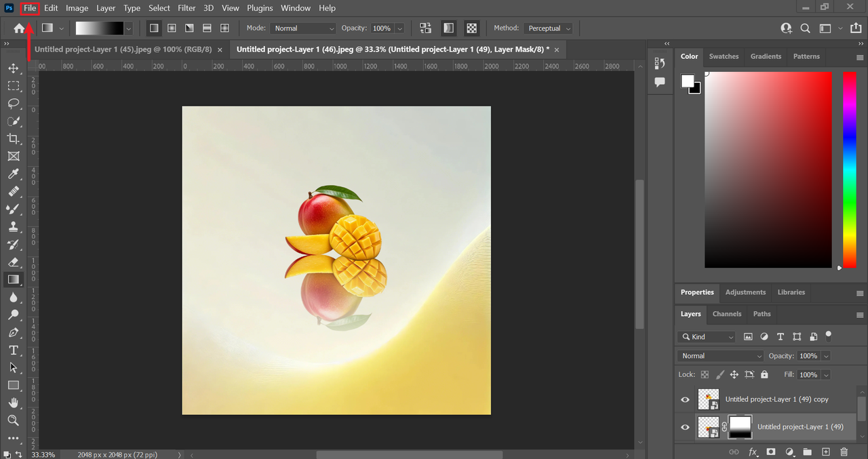Image resolution: width=868 pixels, height=459 pixels.
Task: Pick the Eyedropper tool
Action: (x=13, y=174)
